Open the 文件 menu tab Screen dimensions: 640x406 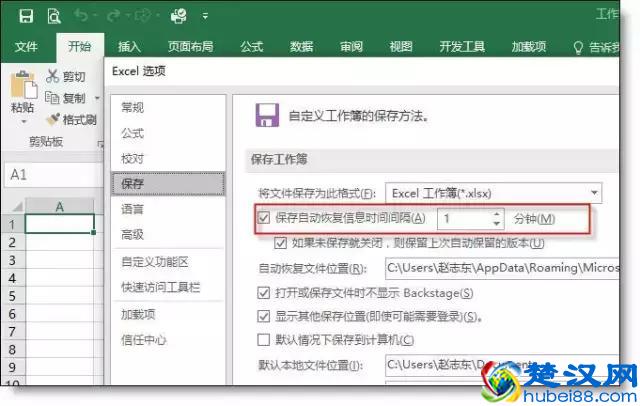[26, 47]
